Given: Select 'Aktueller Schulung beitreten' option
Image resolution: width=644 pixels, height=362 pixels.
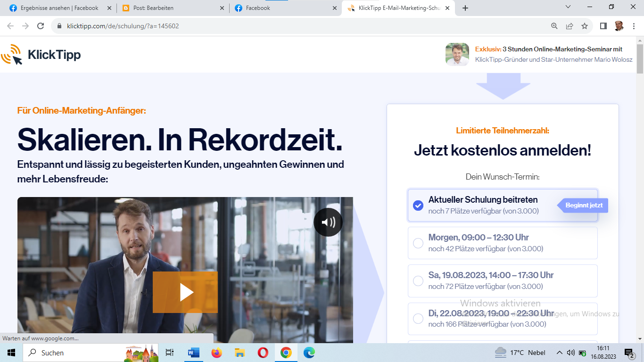Looking at the screenshot, I should [503, 206].
